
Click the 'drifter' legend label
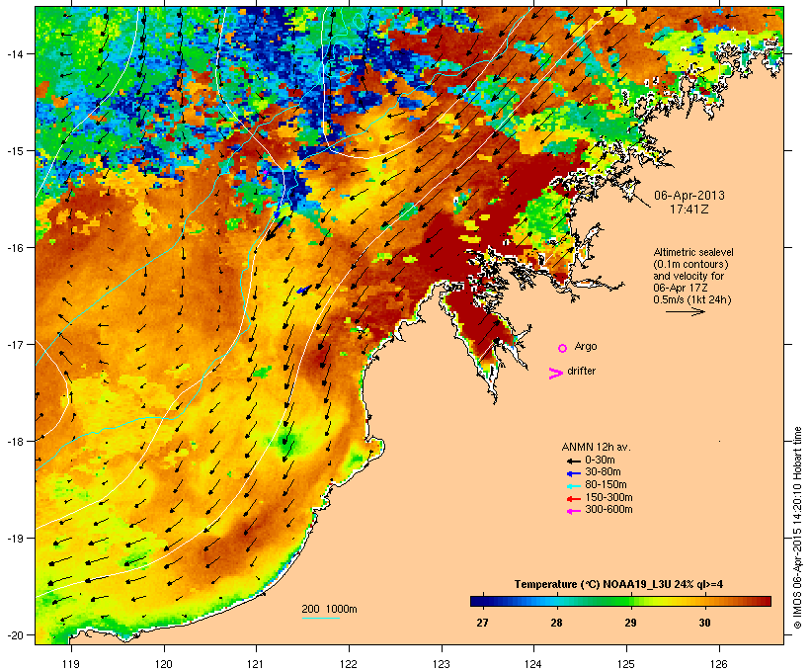581,371
